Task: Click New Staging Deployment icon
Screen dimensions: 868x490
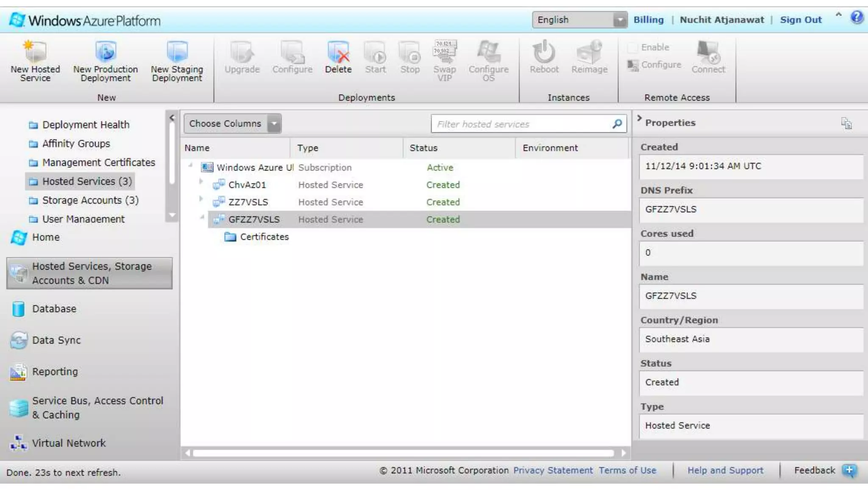Action: 177,52
